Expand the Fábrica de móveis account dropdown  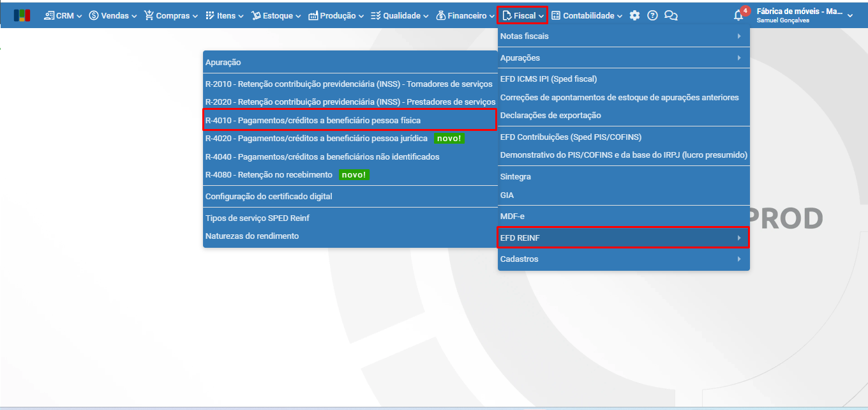[x=804, y=15]
